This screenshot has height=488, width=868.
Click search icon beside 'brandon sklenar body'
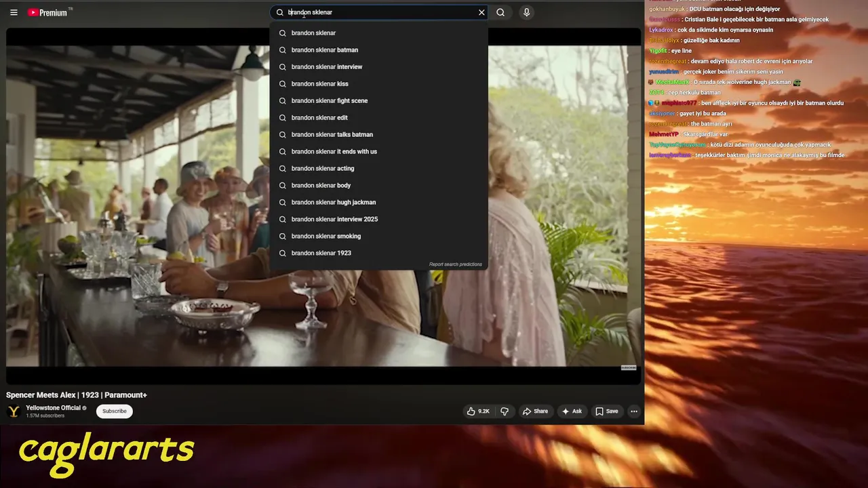point(283,185)
